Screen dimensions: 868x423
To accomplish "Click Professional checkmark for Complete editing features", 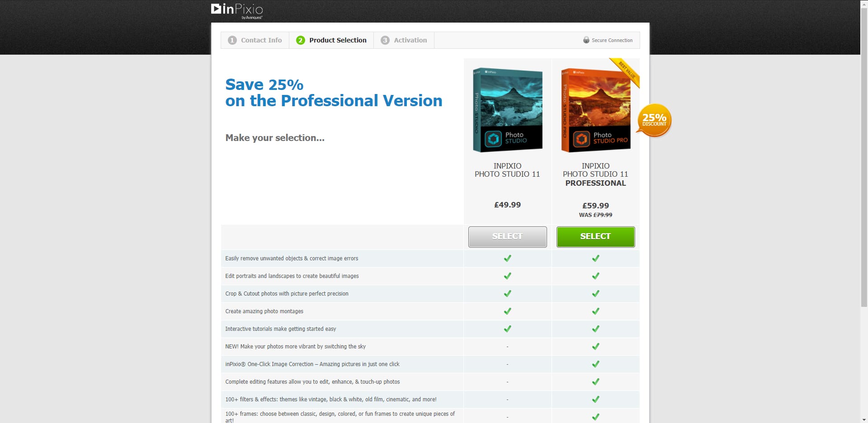I will click(595, 382).
